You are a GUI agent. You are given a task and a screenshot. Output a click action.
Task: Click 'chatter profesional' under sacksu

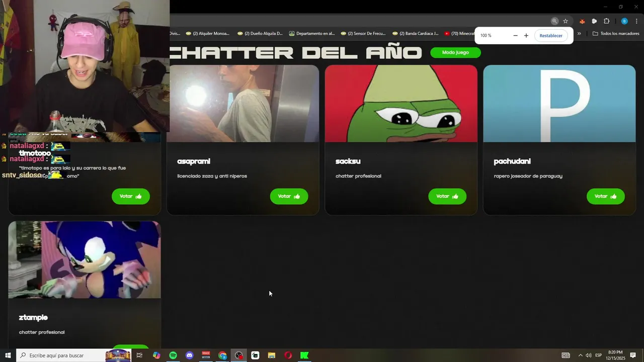click(358, 176)
